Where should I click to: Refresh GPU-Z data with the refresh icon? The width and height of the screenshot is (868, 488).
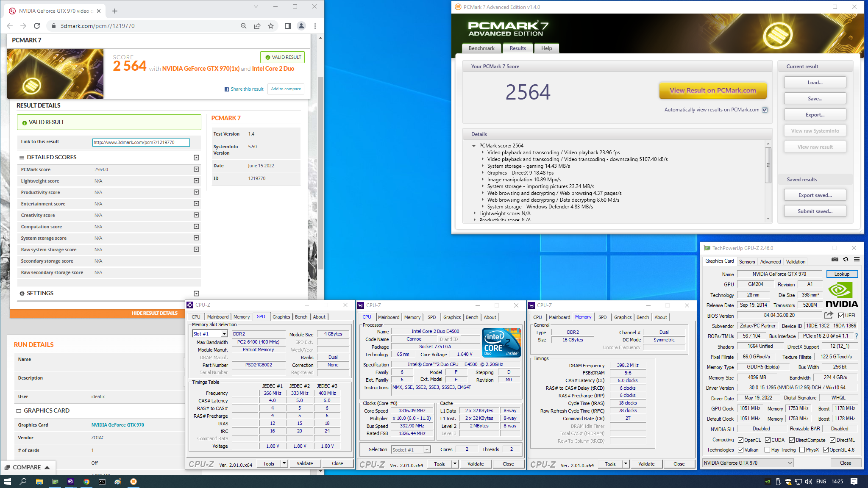click(x=846, y=260)
